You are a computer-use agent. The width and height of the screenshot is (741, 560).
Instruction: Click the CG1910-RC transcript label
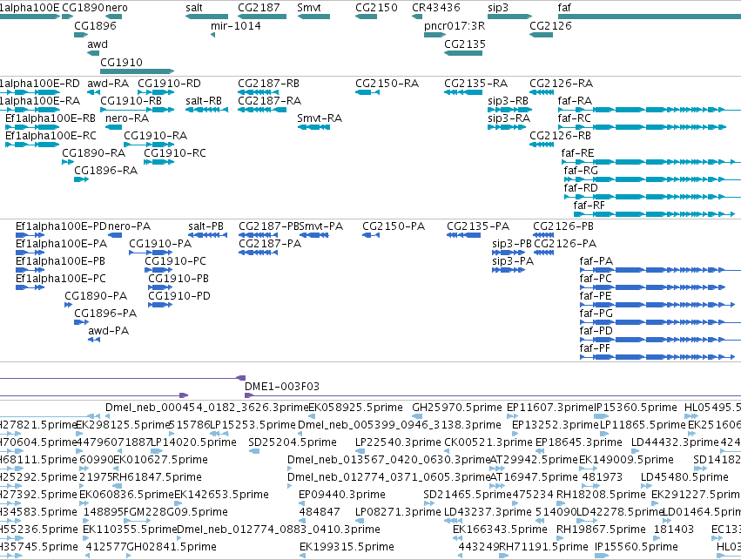175,153
